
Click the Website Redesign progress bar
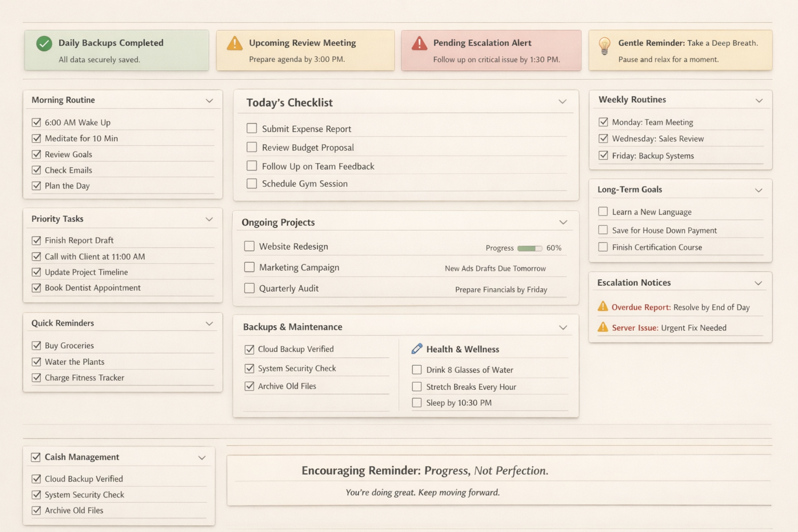coord(529,248)
